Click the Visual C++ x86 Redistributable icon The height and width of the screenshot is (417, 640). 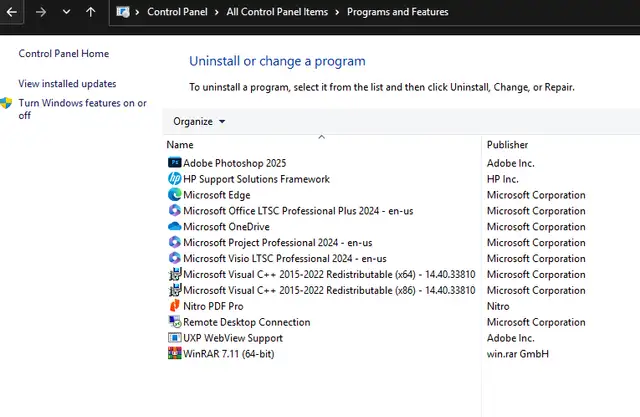(x=175, y=290)
